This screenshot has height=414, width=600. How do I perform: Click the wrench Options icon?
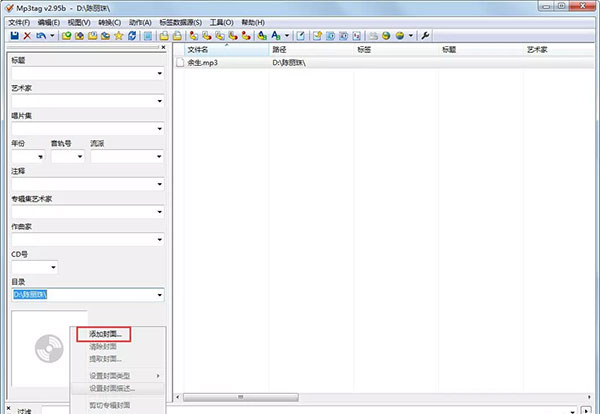point(425,36)
